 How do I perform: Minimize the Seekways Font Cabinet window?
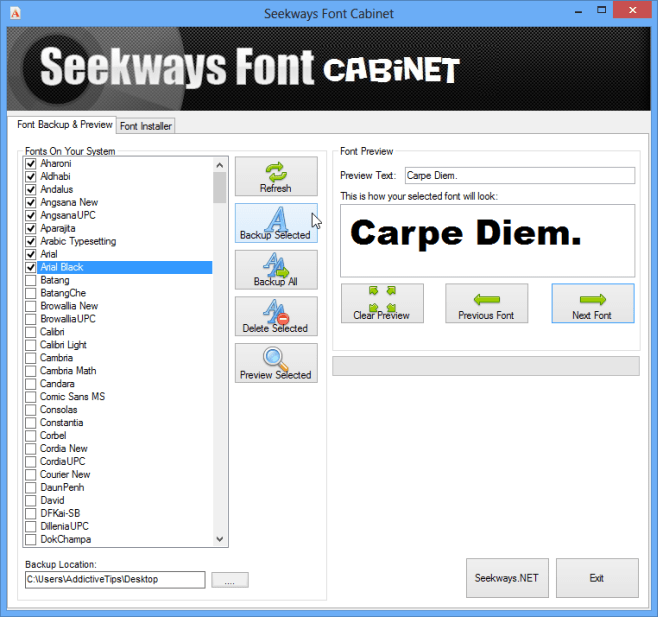579,11
